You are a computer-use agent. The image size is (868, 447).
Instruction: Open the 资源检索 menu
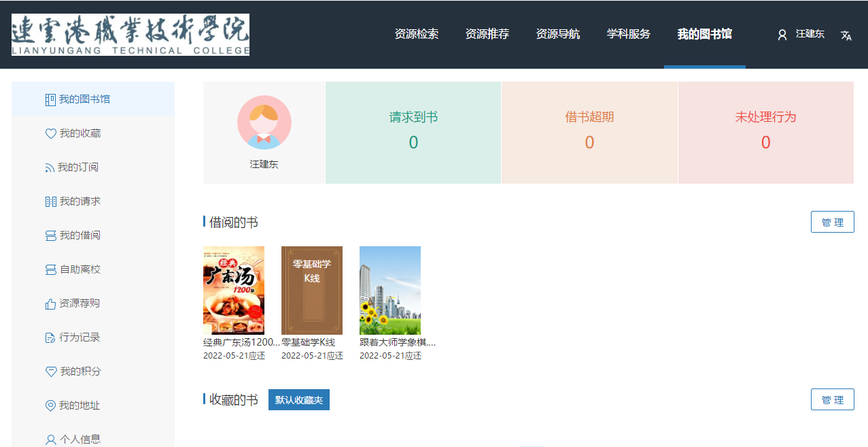416,34
